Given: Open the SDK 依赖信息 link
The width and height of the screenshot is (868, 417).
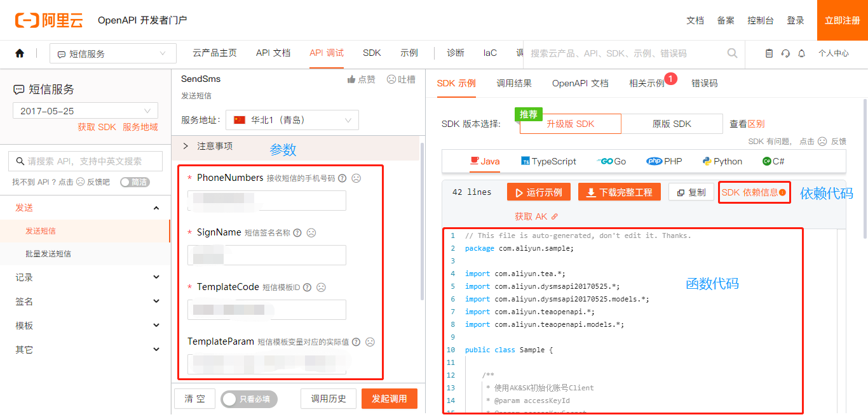Looking at the screenshot, I should pyautogui.click(x=754, y=192).
